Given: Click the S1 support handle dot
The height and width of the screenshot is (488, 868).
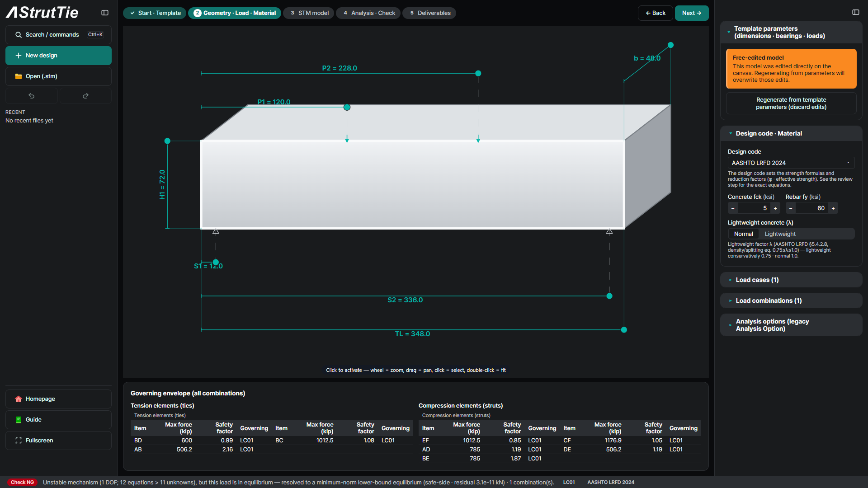Looking at the screenshot, I should [216, 262].
